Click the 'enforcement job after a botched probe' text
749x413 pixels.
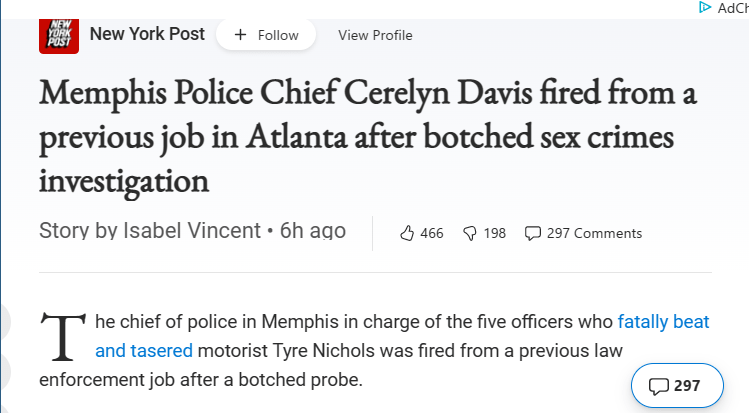click(200, 380)
